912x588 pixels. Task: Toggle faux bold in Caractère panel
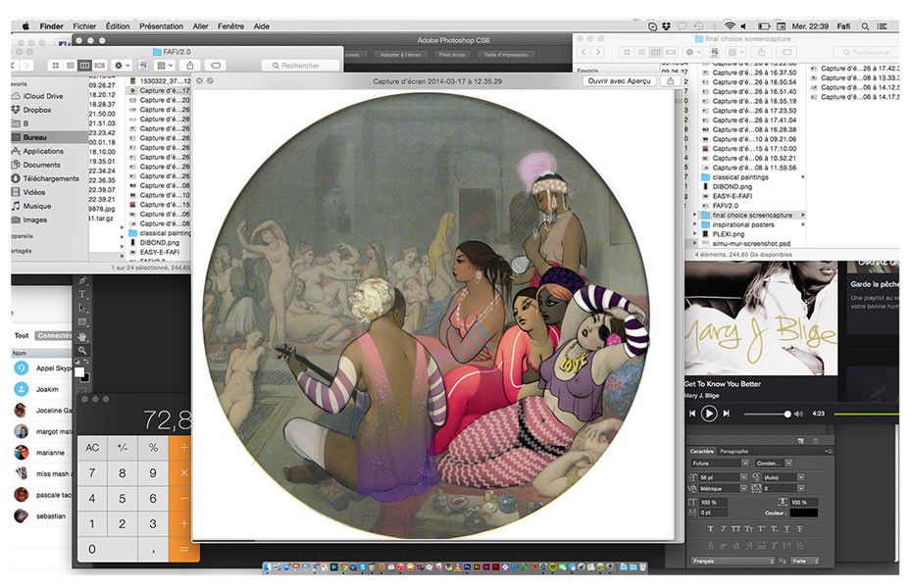(x=711, y=529)
